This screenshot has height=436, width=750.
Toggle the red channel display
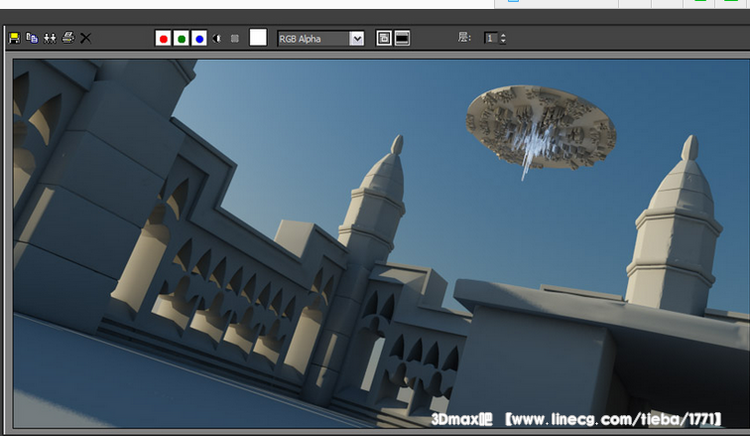coord(163,38)
